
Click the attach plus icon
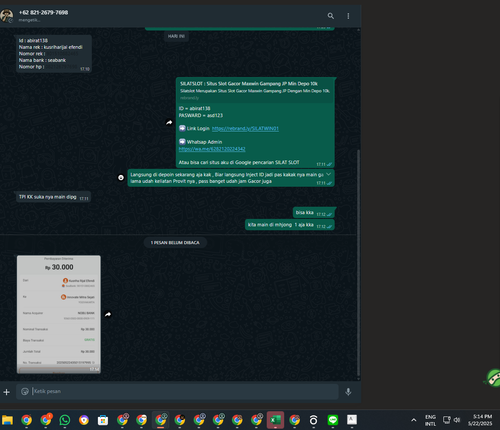point(6,392)
